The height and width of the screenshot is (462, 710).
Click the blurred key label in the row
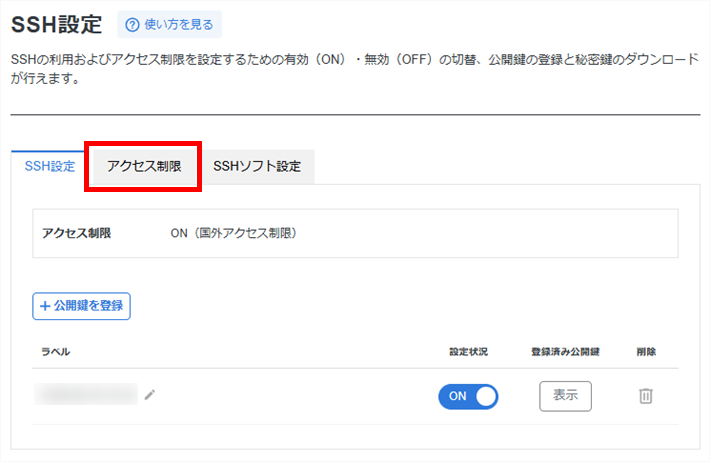[x=86, y=394]
